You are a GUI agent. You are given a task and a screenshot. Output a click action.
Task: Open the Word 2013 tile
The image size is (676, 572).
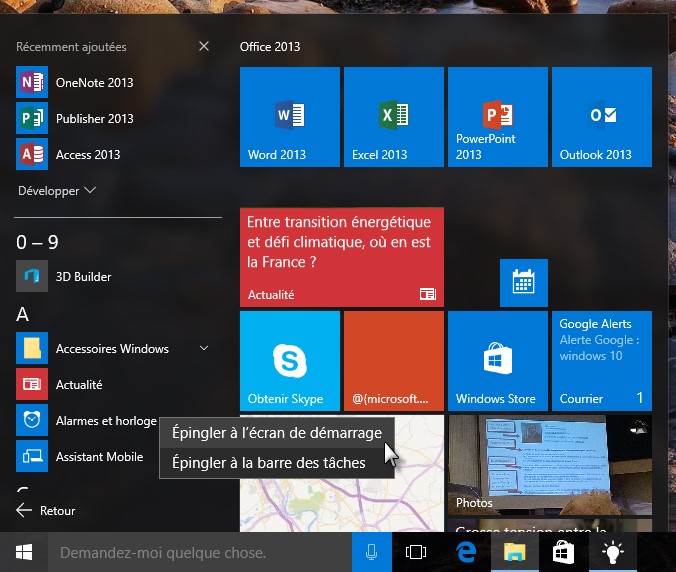[289, 117]
